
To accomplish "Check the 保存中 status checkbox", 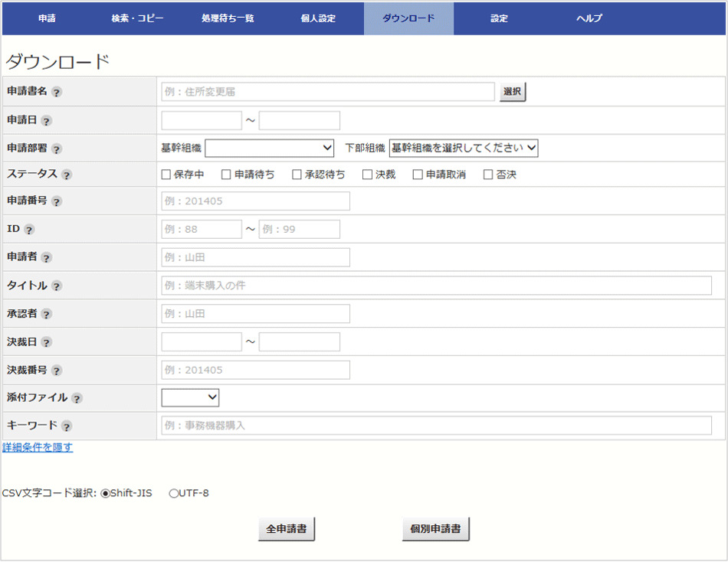I will pos(166,175).
